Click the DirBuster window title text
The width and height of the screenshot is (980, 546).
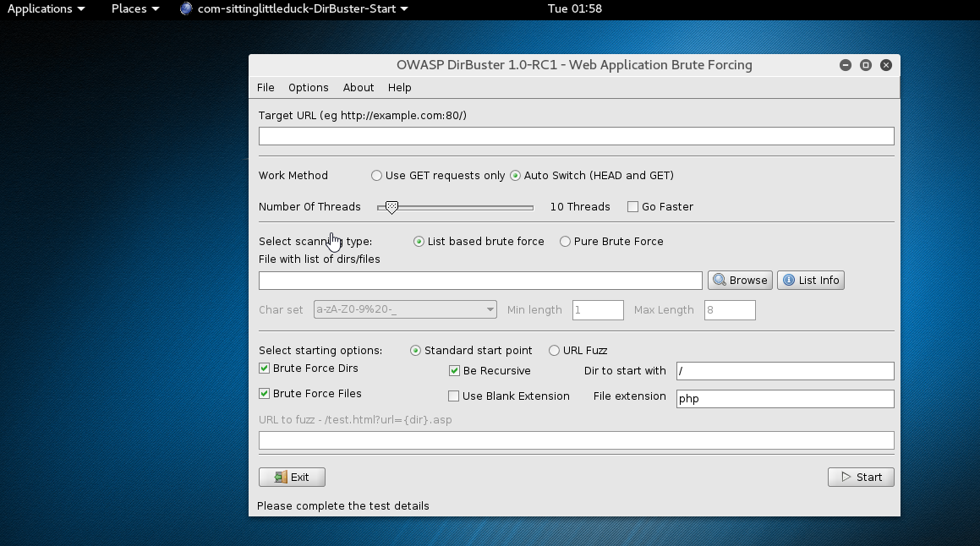pos(574,65)
